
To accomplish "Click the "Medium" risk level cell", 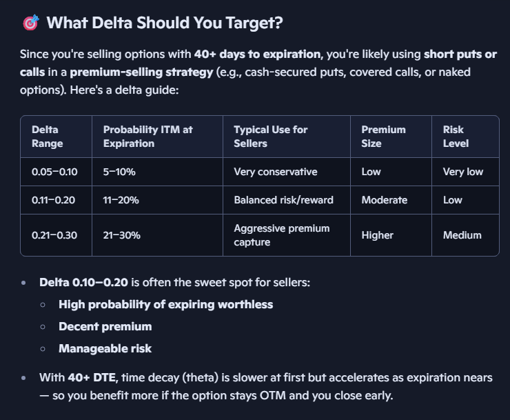I will pyautogui.click(x=462, y=235).
